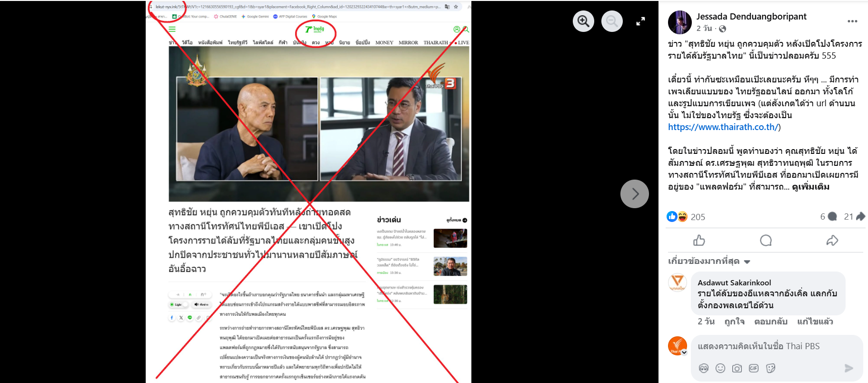This screenshot has height=383, width=868.
Task: Switch commenting identity via Thai PBS avatar
Action: [x=678, y=346]
